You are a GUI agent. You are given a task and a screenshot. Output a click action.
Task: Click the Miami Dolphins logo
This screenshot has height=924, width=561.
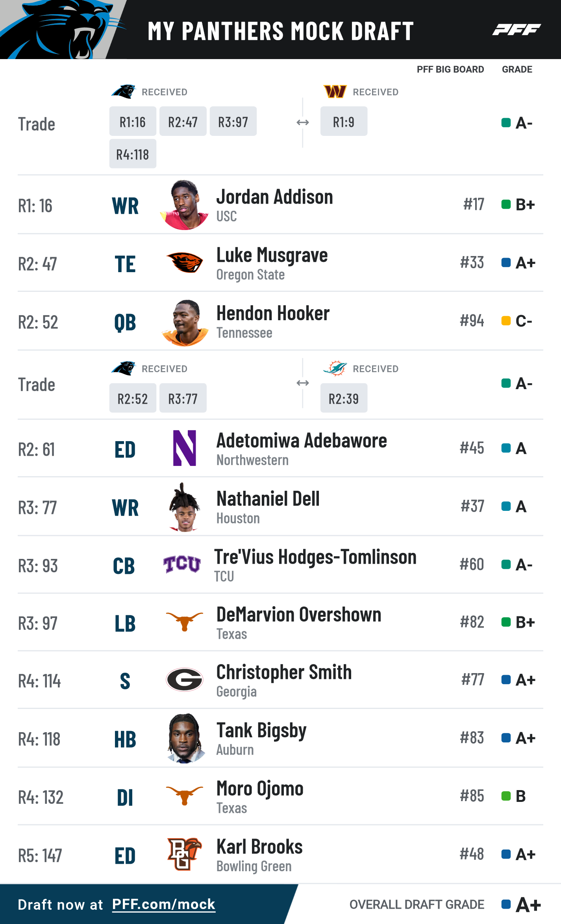[x=335, y=368]
